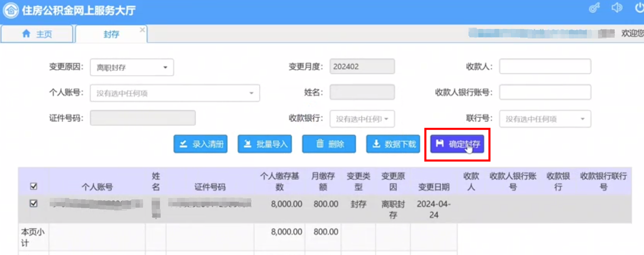Screen dimensions: 644x255
Task: Close the 封存 tab with X
Action: 142,30
